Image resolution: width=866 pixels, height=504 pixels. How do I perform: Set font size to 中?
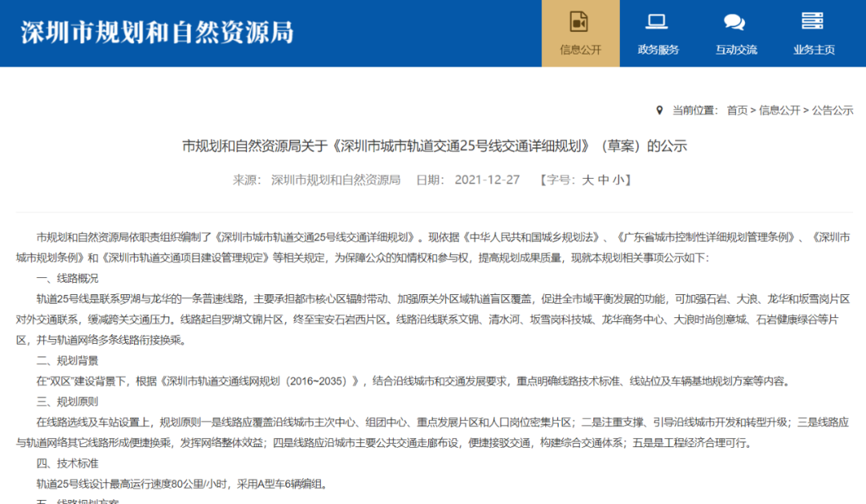(604, 180)
